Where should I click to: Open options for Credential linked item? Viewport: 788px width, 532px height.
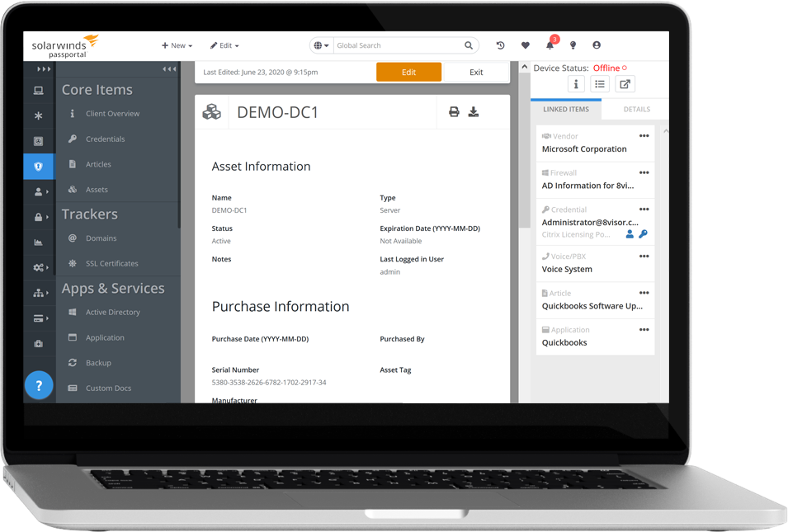pyautogui.click(x=644, y=209)
